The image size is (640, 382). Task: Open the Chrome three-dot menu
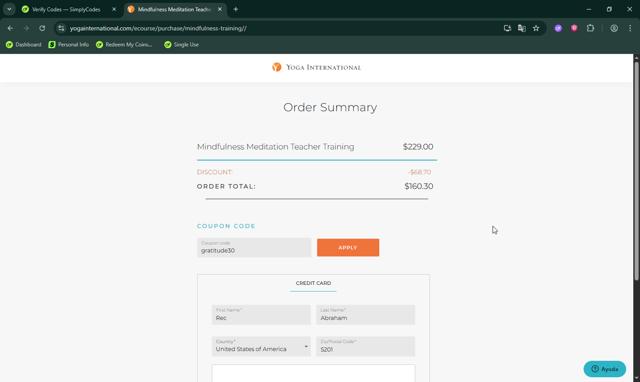pos(630,28)
